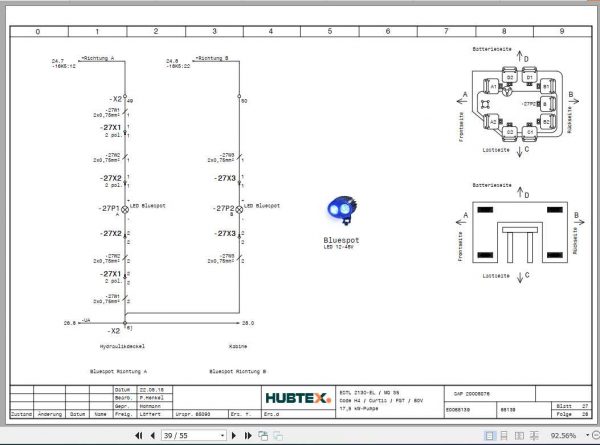Select the 'Bluespot Richtung B' caption
Screen dimensions: 600x445
coord(238,371)
